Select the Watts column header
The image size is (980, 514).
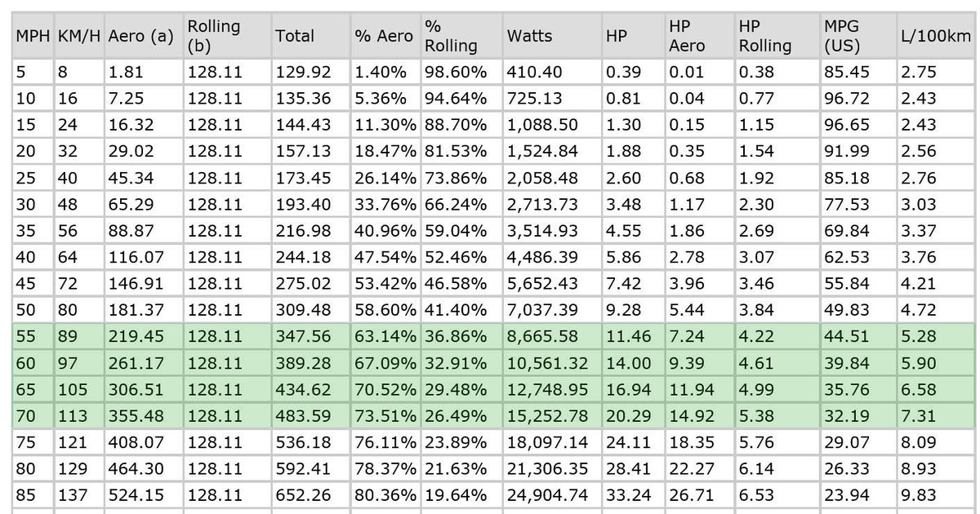tap(529, 36)
